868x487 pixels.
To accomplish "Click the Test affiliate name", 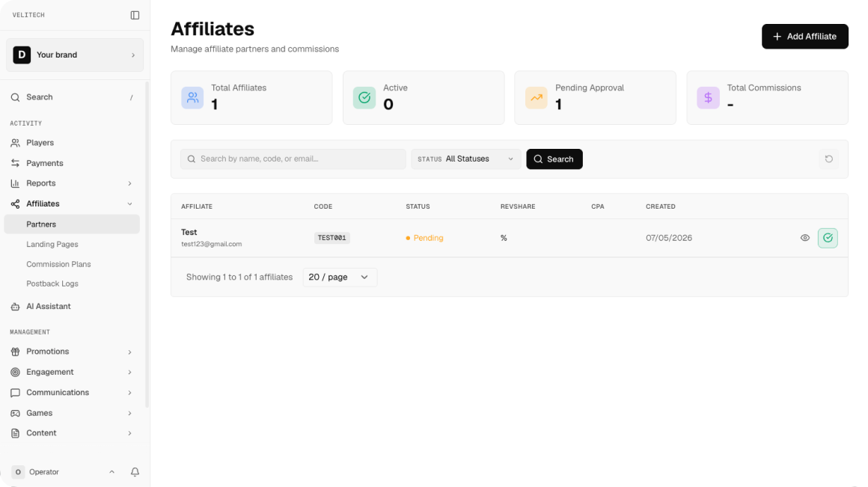I will click(189, 232).
